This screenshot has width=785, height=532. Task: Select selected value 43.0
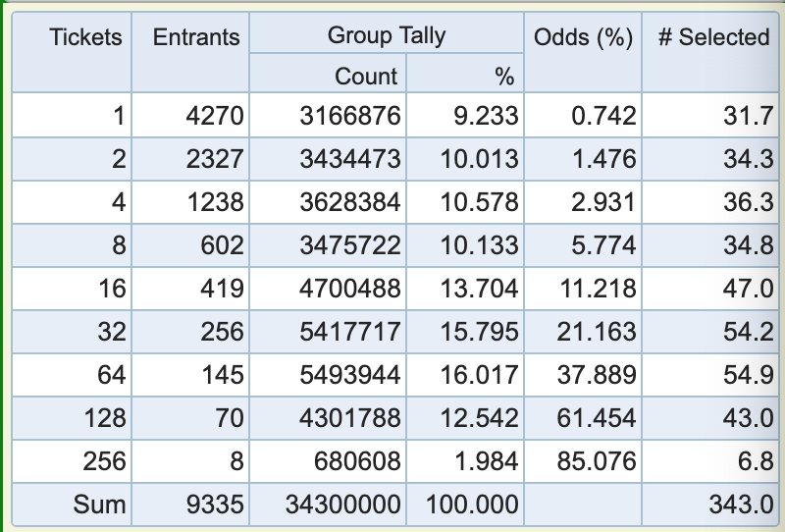tap(749, 418)
